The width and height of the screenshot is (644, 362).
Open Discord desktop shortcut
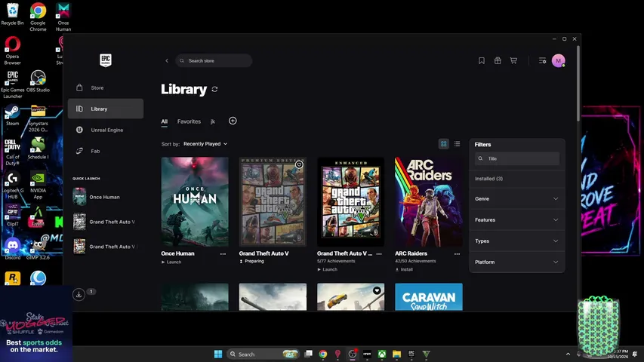tap(12, 249)
